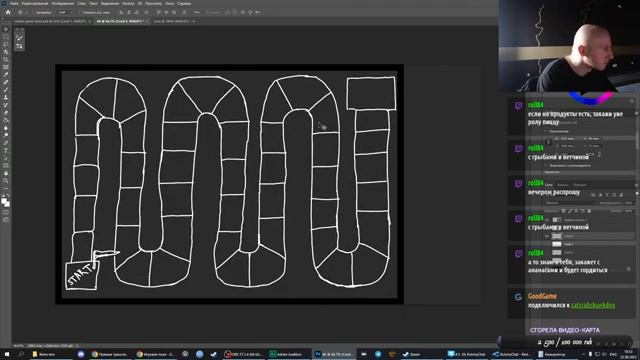Toggle Quick Mask mode
This screenshot has width=640, height=360.
point(6,212)
